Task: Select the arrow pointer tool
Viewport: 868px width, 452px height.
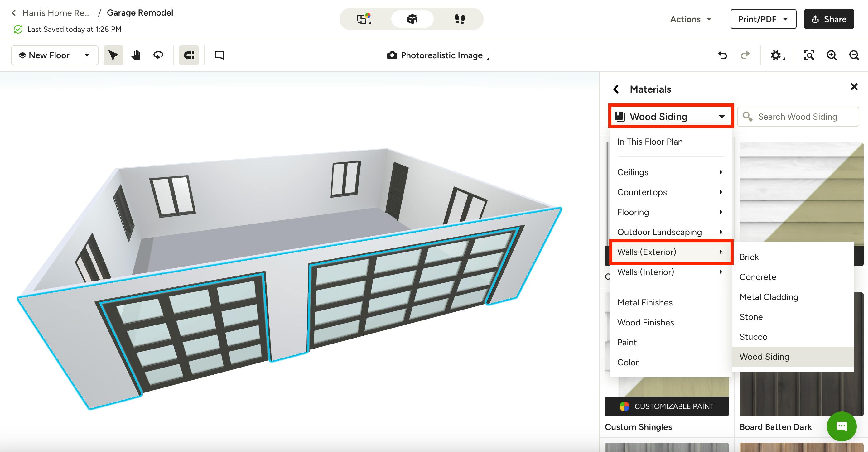Action: [x=113, y=55]
